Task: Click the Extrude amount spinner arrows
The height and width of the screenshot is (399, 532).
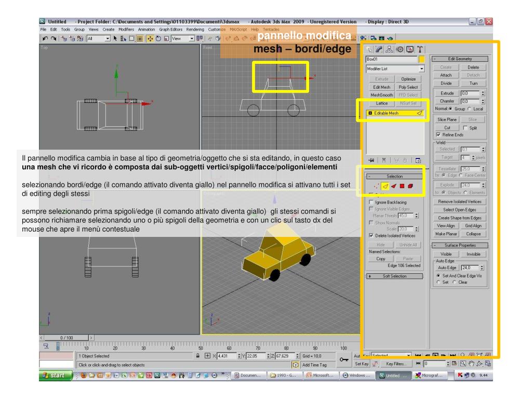Action: click(483, 93)
